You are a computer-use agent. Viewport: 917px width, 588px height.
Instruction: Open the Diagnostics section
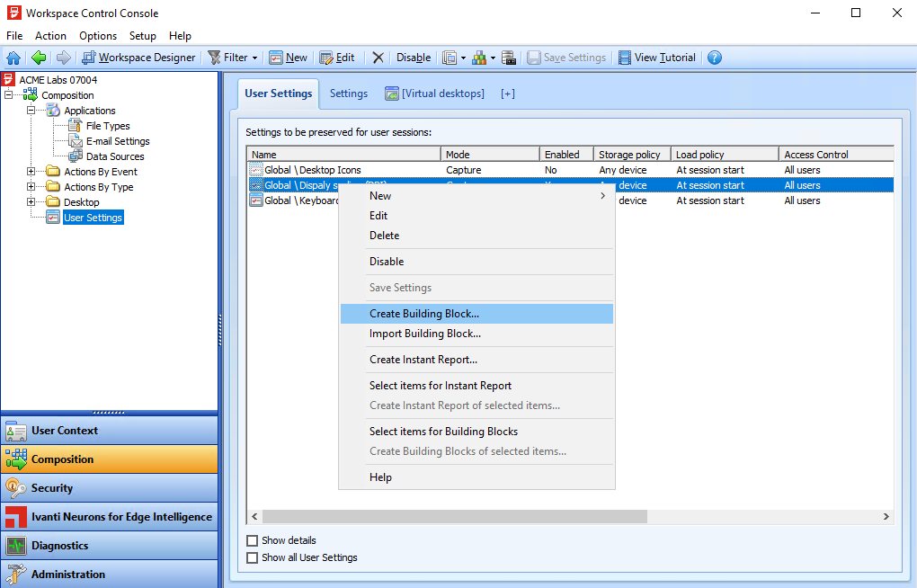pyautogui.click(x=110, y=545)
